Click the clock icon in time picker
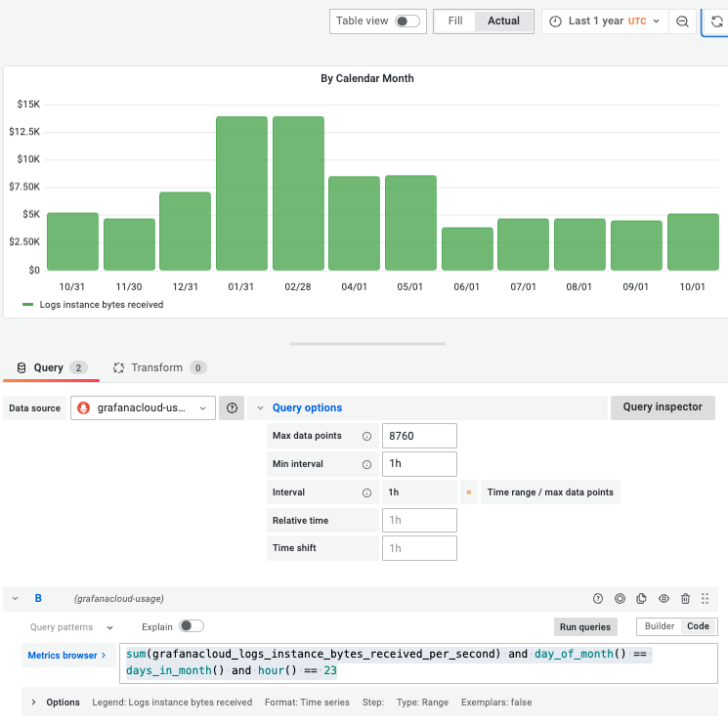728x726 pixels. pyautogui.click(x=555, y=21)
